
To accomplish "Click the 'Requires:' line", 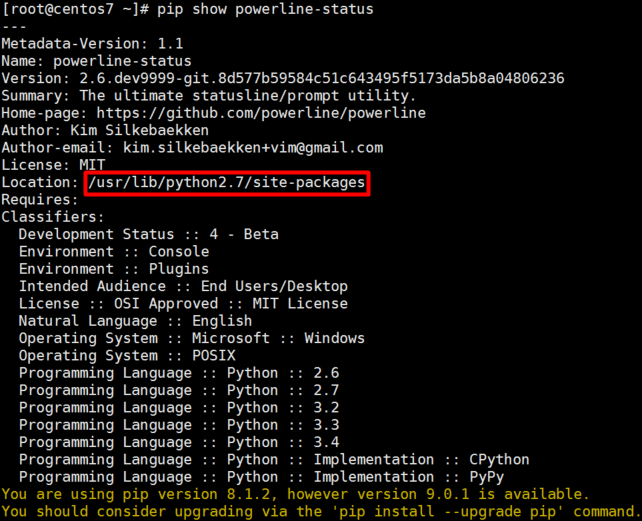I will click(39, 200).
